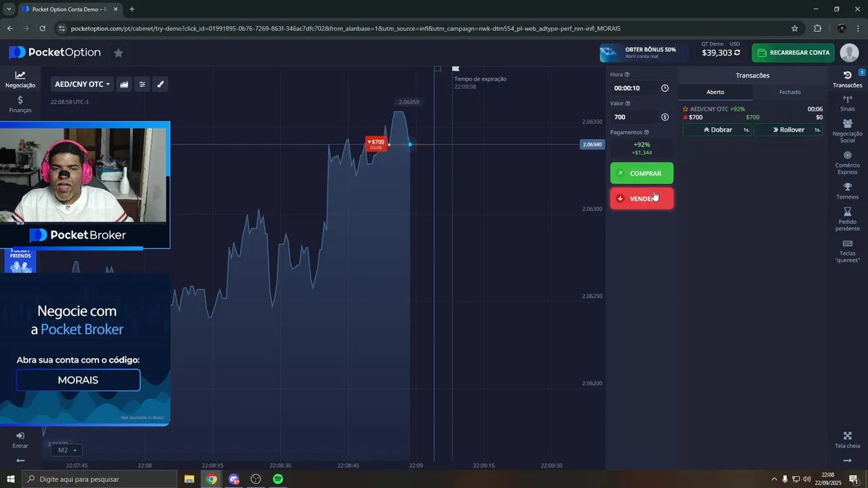Image resolution: width=868 pixels, height=488 pixels.
Task: Click the Hora help question mark
Action: pyautogui.click(x=627, y=75)
